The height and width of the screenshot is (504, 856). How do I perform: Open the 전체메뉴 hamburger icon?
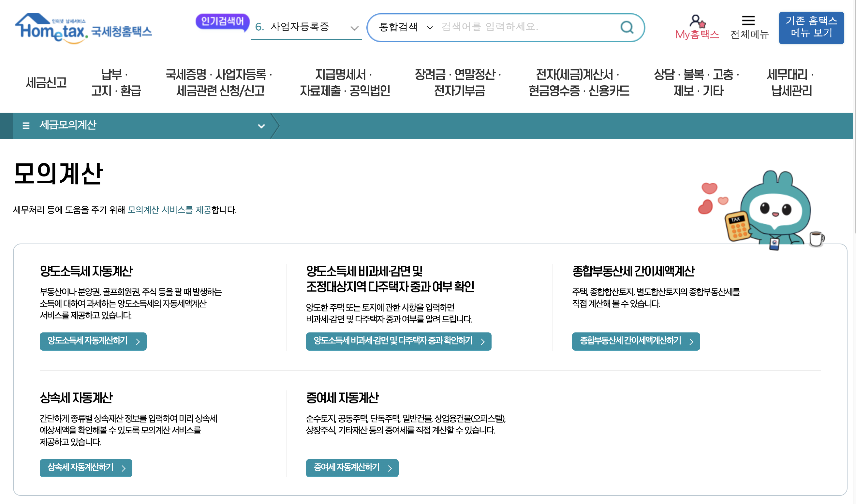747,21
